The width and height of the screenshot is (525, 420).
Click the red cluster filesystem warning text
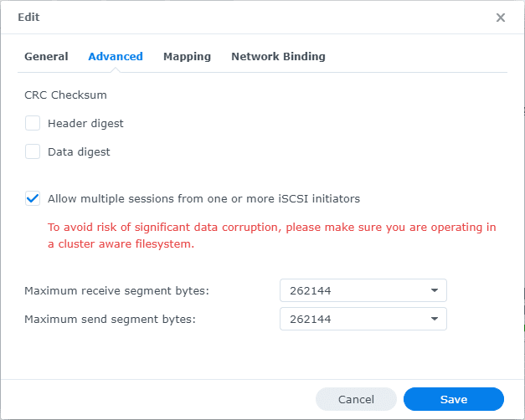[x=271, y=235]
